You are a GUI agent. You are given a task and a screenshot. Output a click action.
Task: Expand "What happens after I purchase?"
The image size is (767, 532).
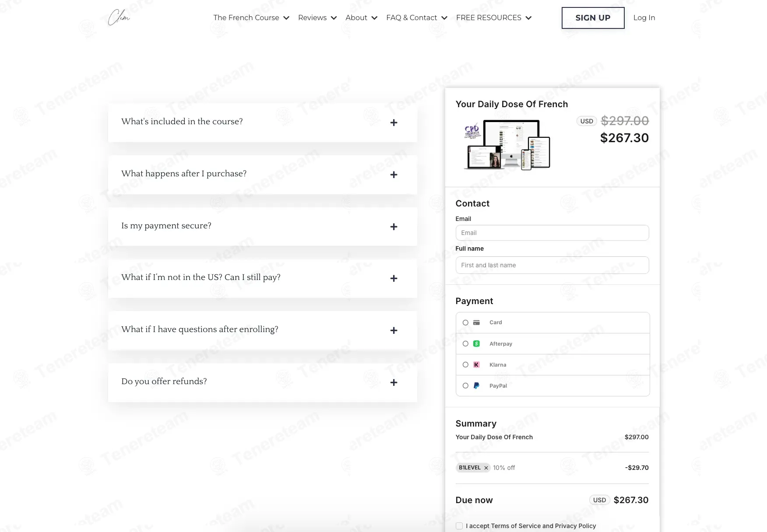pos(263,175)
